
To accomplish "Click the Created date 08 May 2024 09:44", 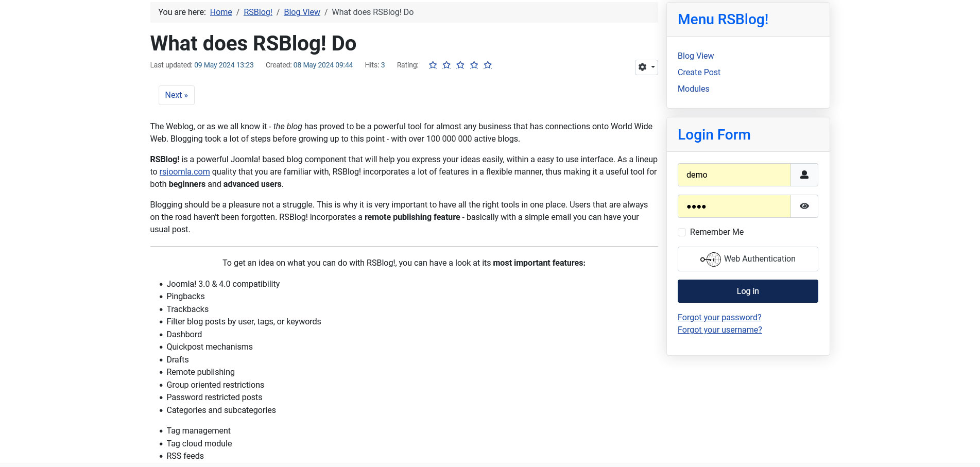I will (x=323, y=65).
